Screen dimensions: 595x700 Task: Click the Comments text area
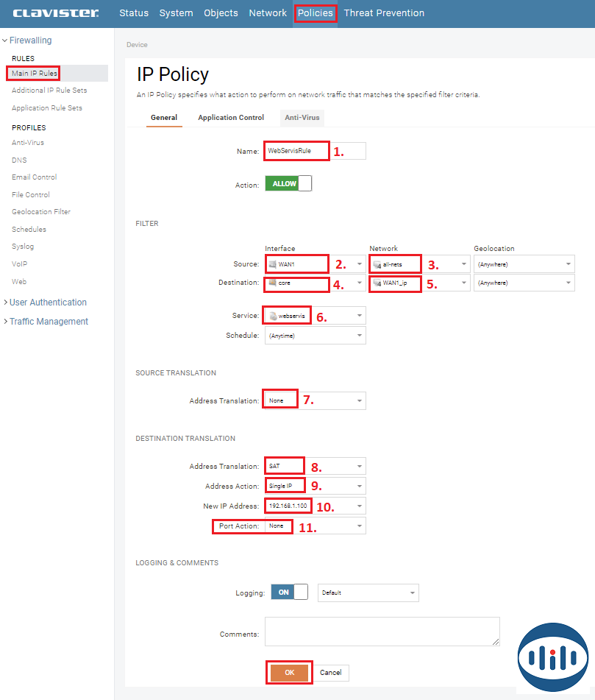click(x=382, y=632)
